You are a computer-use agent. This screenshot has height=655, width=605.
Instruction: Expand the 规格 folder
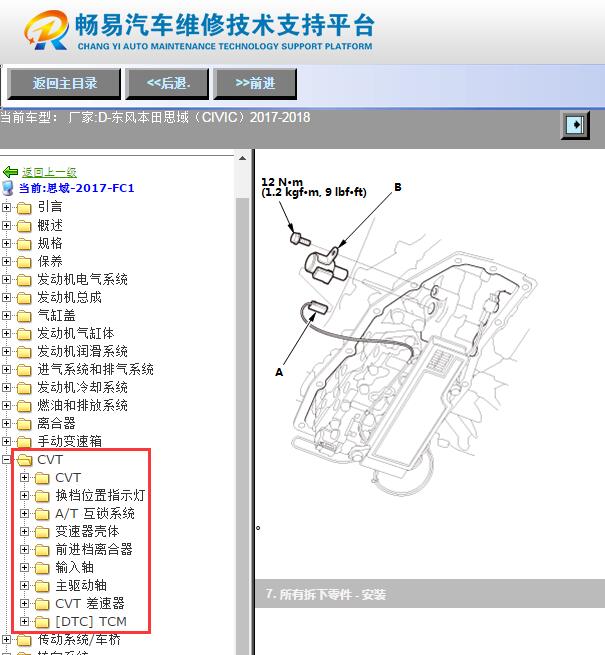pos(6,243)
